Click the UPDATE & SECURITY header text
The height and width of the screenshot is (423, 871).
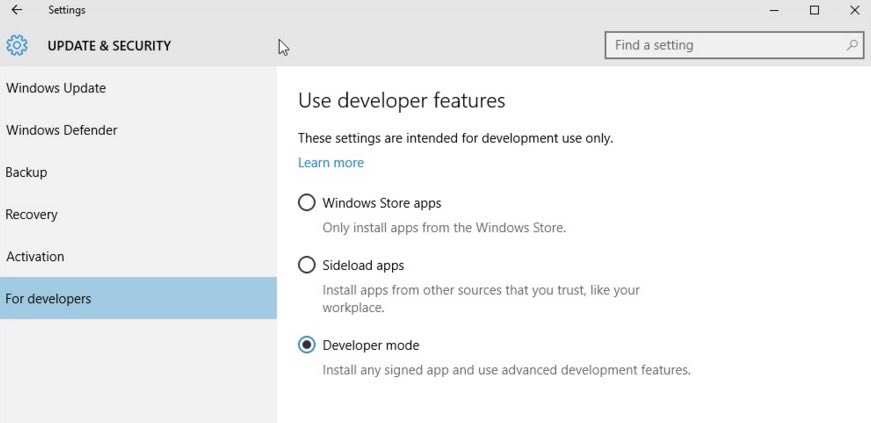[109, 45]
